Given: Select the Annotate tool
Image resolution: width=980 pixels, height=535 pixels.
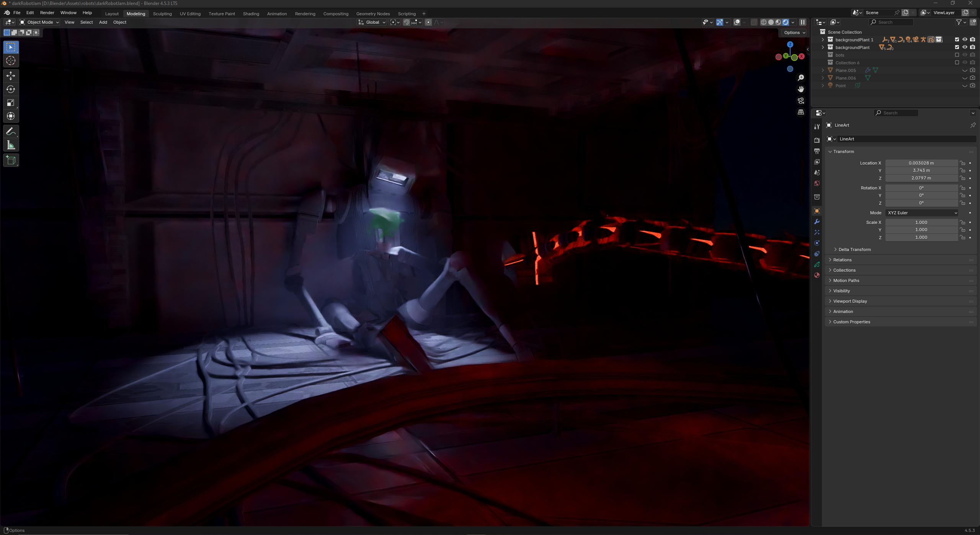Looking at the screenshot, I should pos(11,132).
